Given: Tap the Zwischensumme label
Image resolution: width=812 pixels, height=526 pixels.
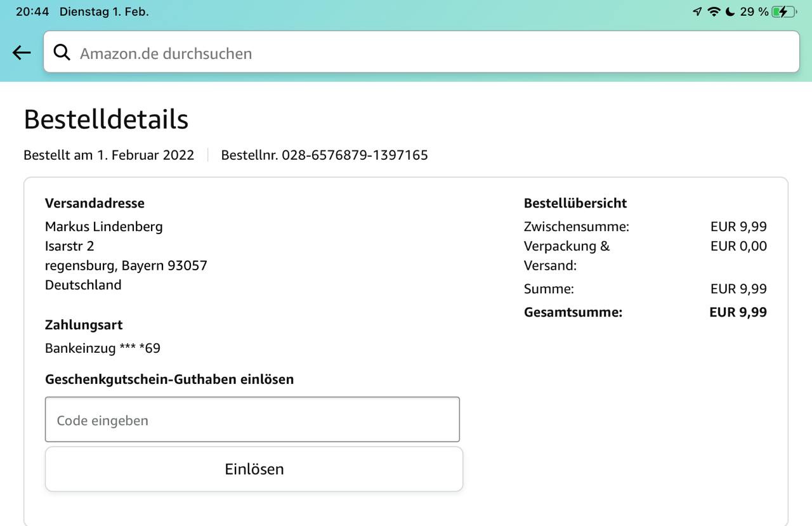Looking at the screenshot, I should pyautogui.click(x=576, y=227).
